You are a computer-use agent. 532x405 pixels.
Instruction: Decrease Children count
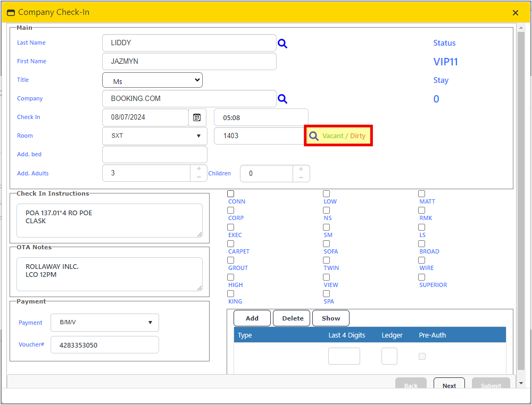pos(301,178)
